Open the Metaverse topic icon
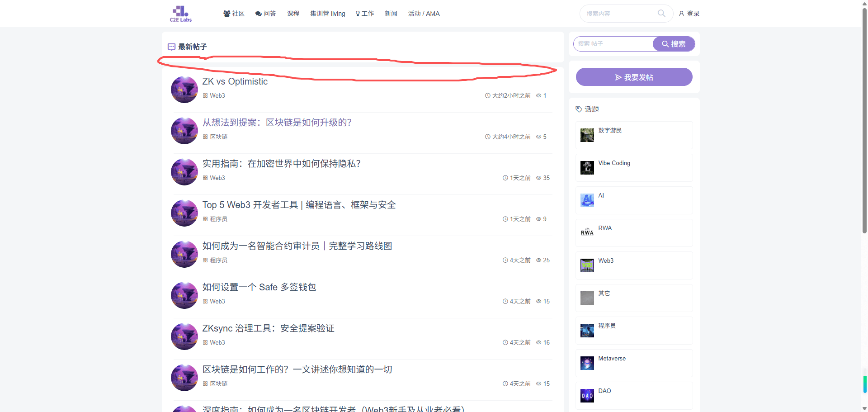This screenshot has width=868, height=412. pyautogui.click(x=587, y=363)
